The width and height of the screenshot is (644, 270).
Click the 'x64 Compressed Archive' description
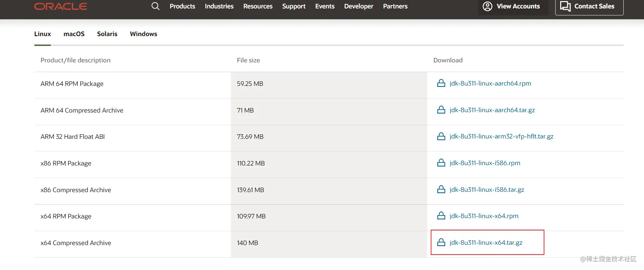coord(76,243)
